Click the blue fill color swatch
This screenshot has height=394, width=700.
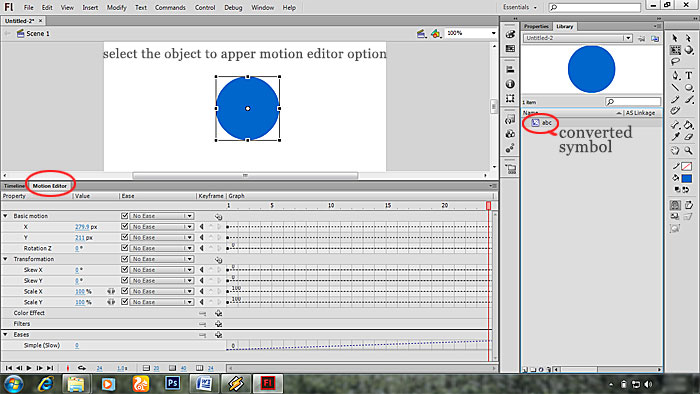tap(687, 178)
